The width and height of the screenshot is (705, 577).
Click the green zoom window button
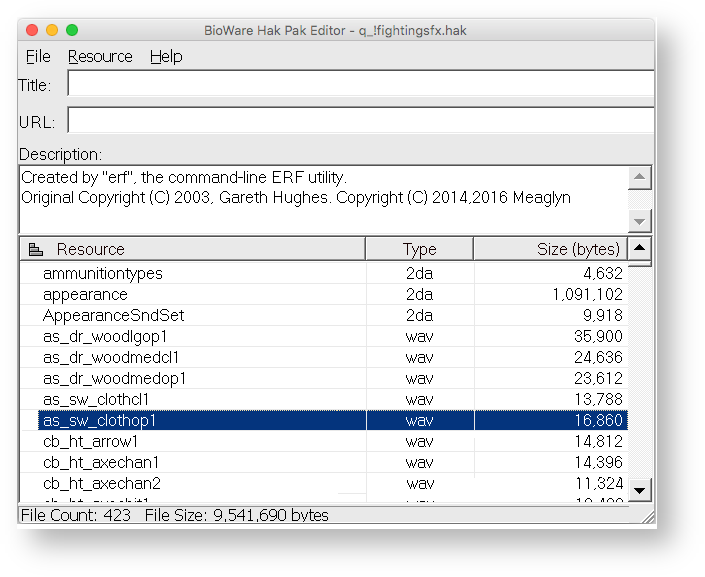[72, 30]
